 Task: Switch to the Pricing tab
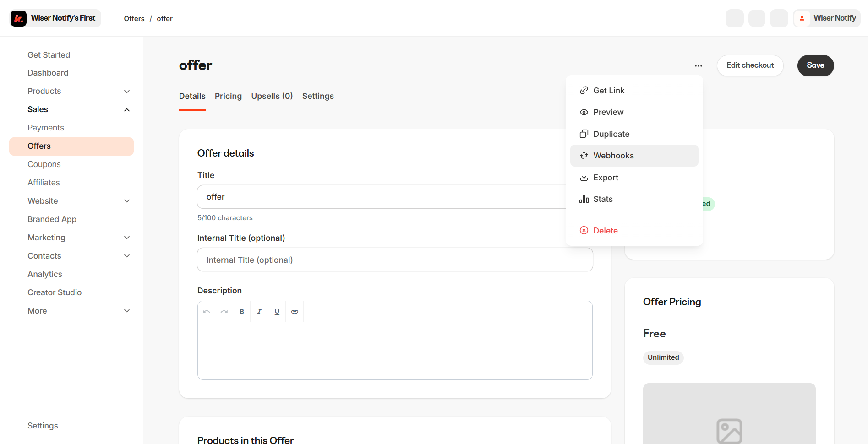point(228,96)
